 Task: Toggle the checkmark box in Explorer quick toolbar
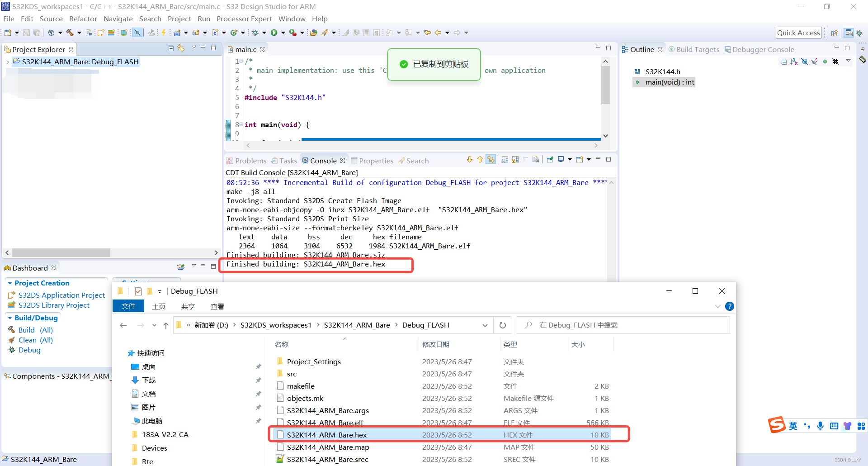[x=138, y=291]
